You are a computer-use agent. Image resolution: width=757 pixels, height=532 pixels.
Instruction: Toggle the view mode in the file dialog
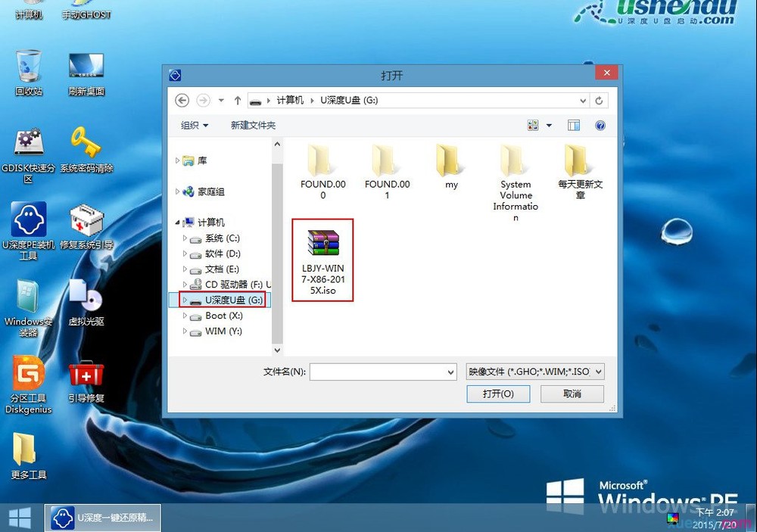coord(531,125)
